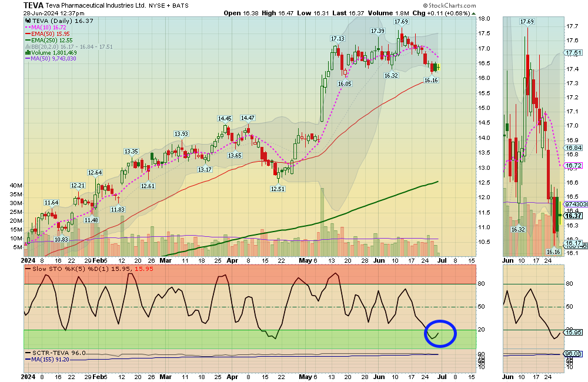Click the 15.95 stochastic tag on the zoomed panel

[x=573, y=332]
